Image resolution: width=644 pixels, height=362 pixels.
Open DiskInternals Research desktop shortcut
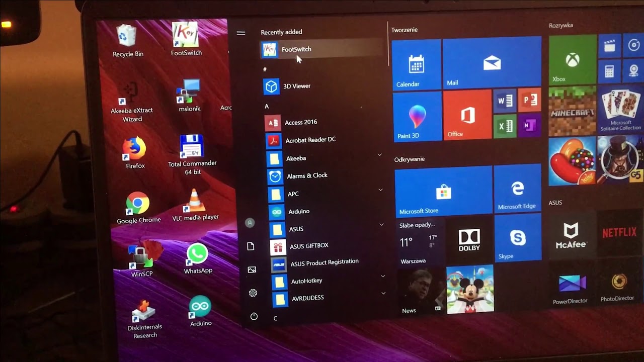click(x=144, y=319)
